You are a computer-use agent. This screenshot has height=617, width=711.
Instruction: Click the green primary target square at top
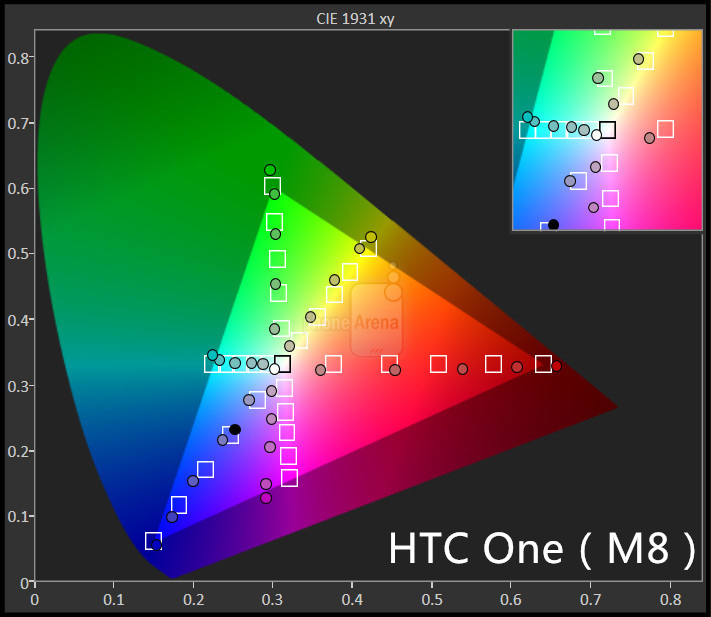(272, 186)
